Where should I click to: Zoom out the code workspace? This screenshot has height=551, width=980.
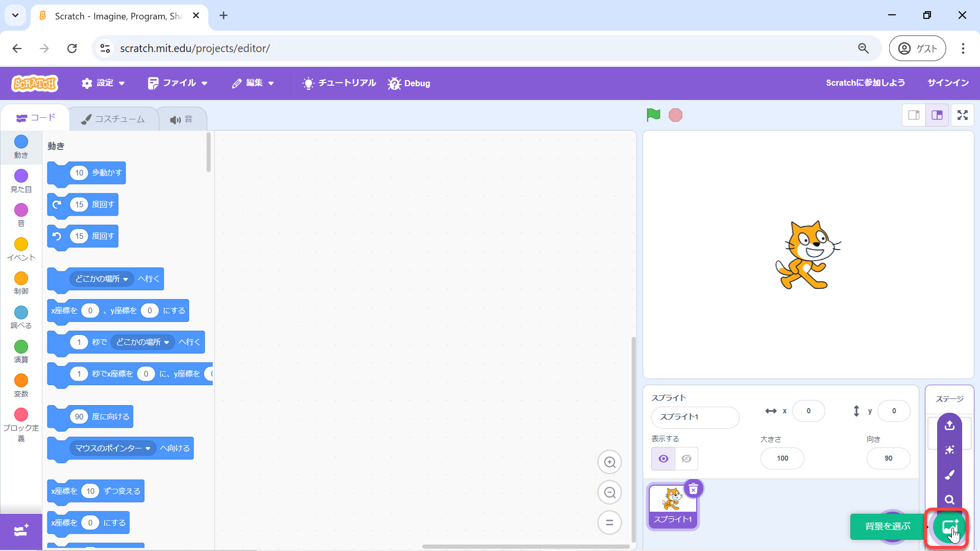[x=609, y=492]
